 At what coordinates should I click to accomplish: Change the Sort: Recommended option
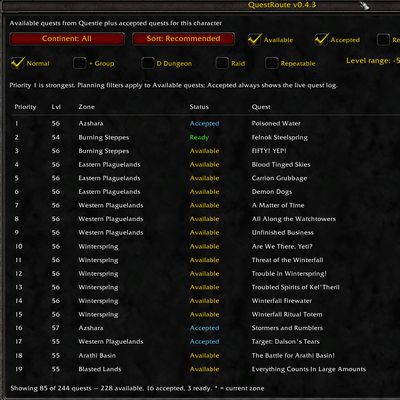click(x=183, y=39)
